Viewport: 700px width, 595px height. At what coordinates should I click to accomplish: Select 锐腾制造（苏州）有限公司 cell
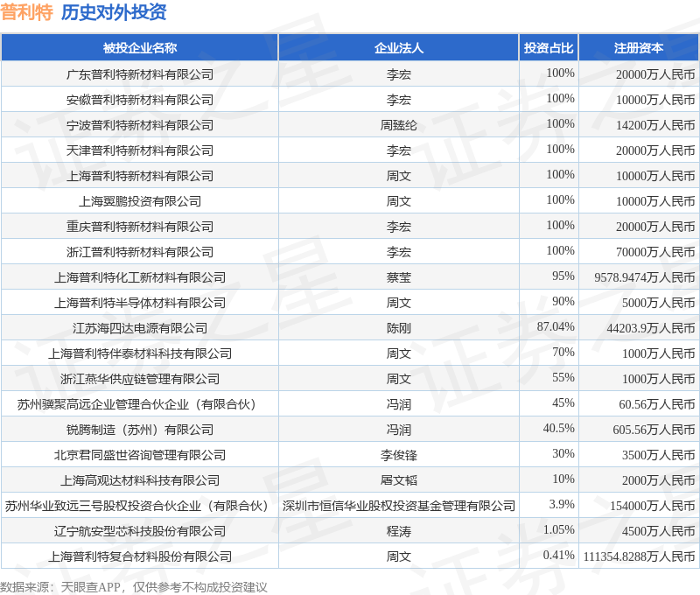coord(140,430)
